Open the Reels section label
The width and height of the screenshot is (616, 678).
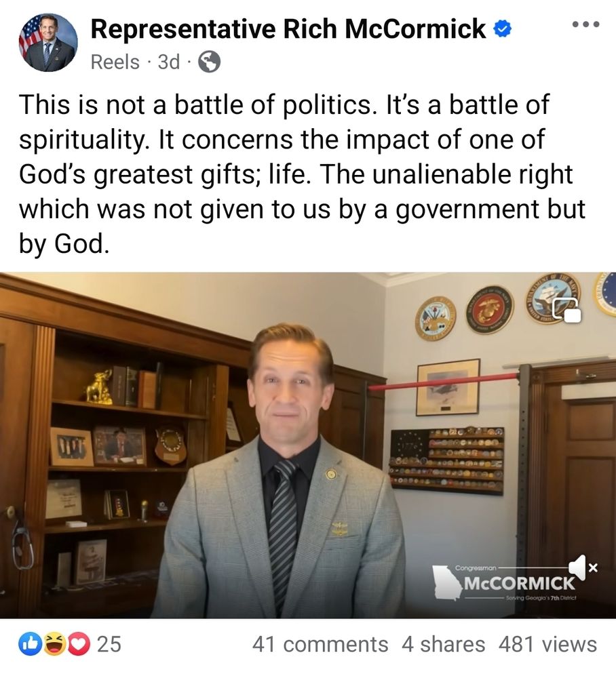[x=116, y=62]
